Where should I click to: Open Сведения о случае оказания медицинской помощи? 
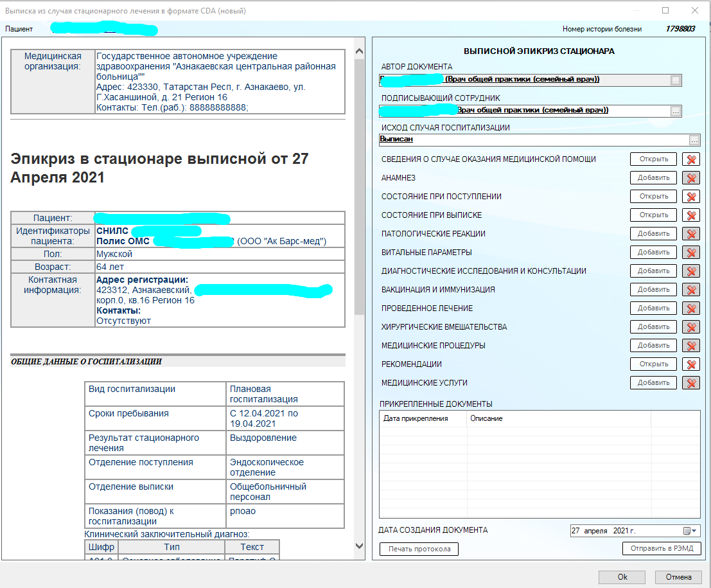[653, 159]
